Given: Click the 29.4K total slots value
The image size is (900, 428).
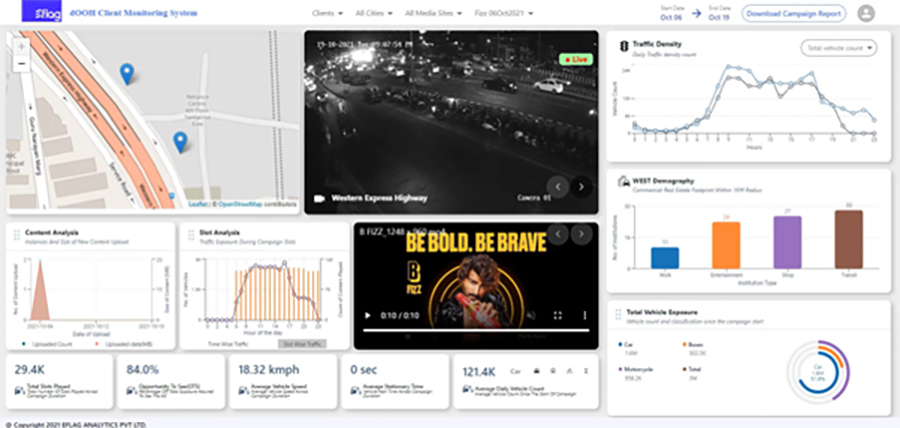Looking at the screenshot, I should coord(30,370).
